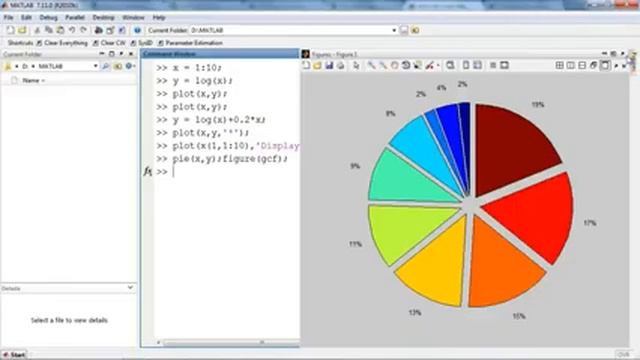Print the figure
Screen dimensions: 640x360
coord(340,65)
